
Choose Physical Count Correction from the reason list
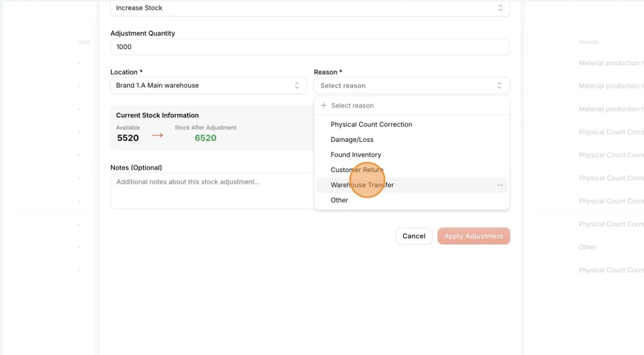point(412,124)
